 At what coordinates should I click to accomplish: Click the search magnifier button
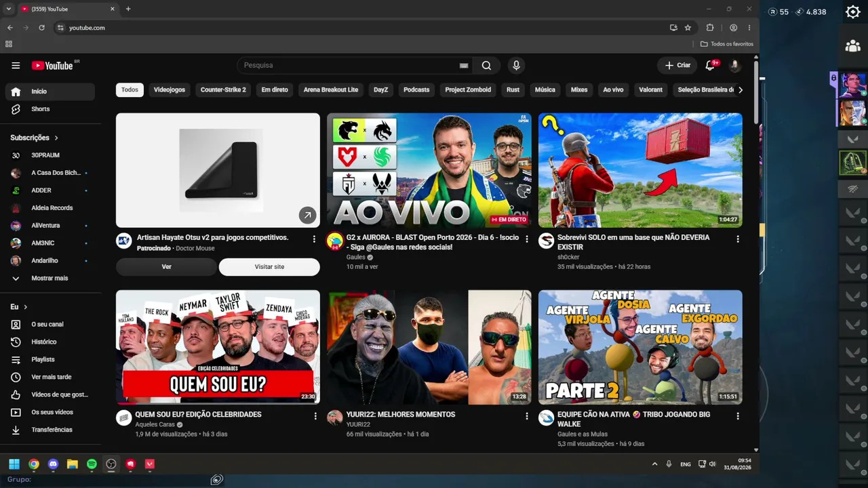point(486,66)
